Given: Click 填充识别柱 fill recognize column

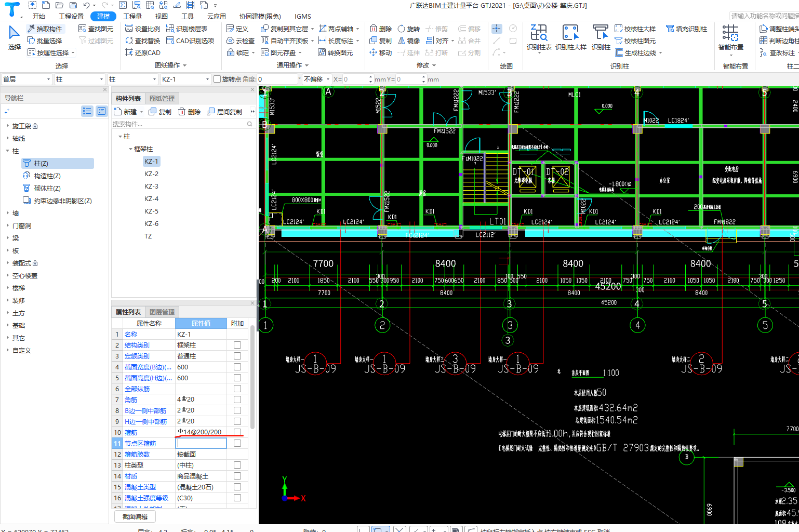Looking at the screenshot, I should tap(687, 29).
